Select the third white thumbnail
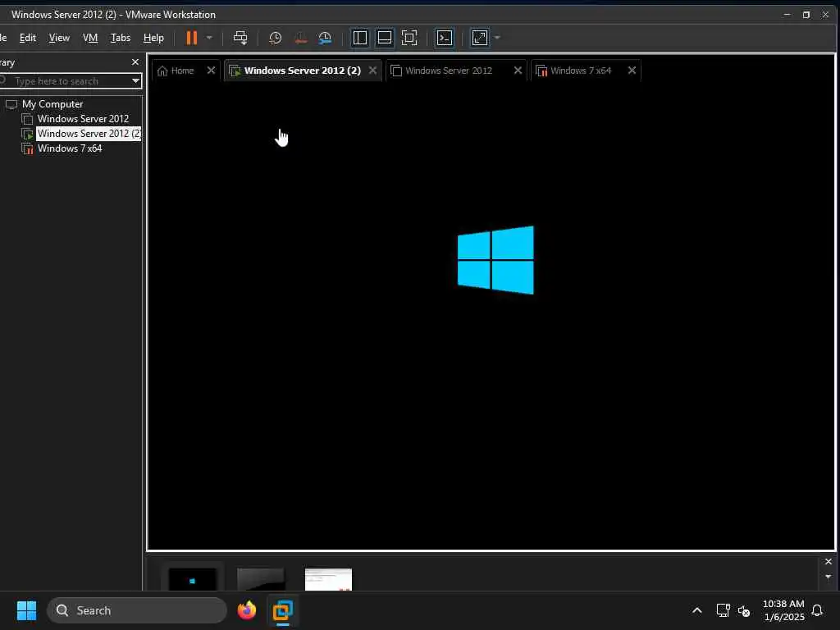840x630 pixels. (x=328, y=579)
